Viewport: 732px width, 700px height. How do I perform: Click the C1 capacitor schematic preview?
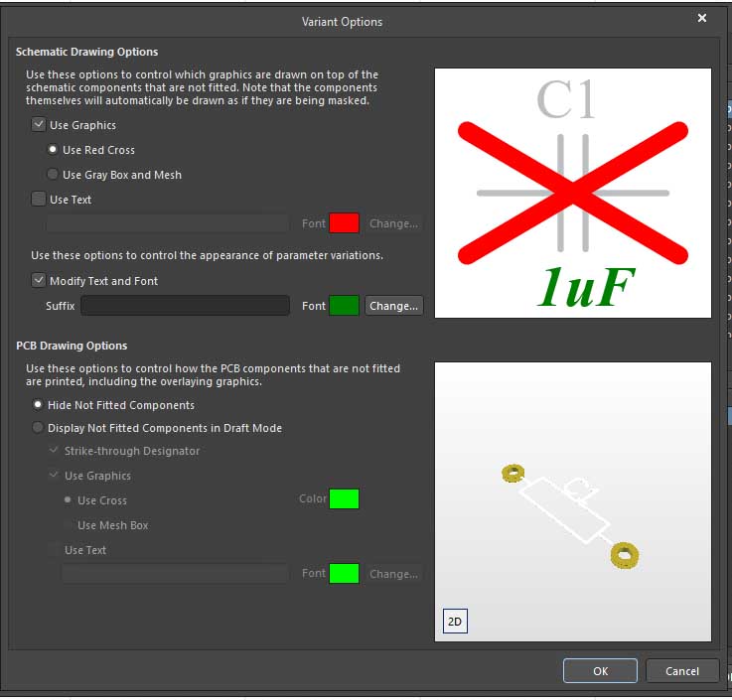click(x=572, y=193)
